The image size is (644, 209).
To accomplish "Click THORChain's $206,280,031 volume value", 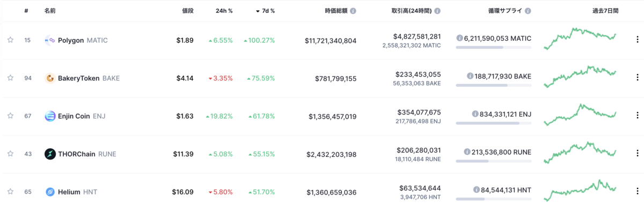I will coord(418,150).
